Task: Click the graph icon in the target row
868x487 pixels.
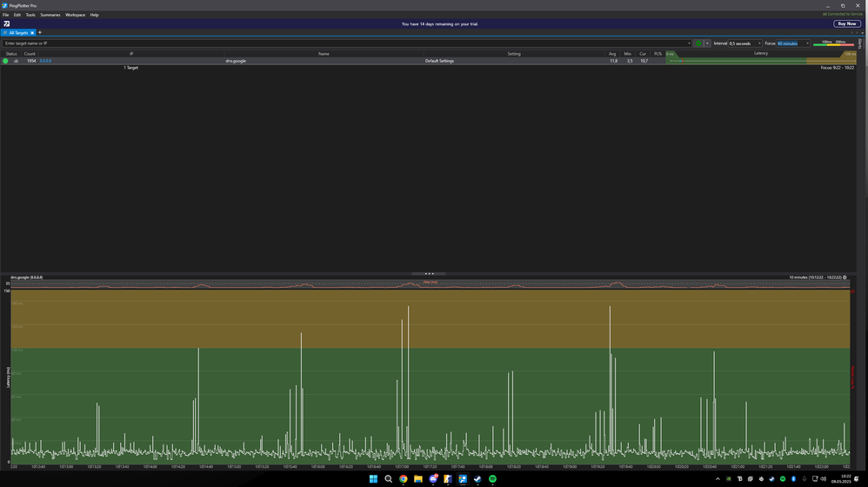Action: 16,61
